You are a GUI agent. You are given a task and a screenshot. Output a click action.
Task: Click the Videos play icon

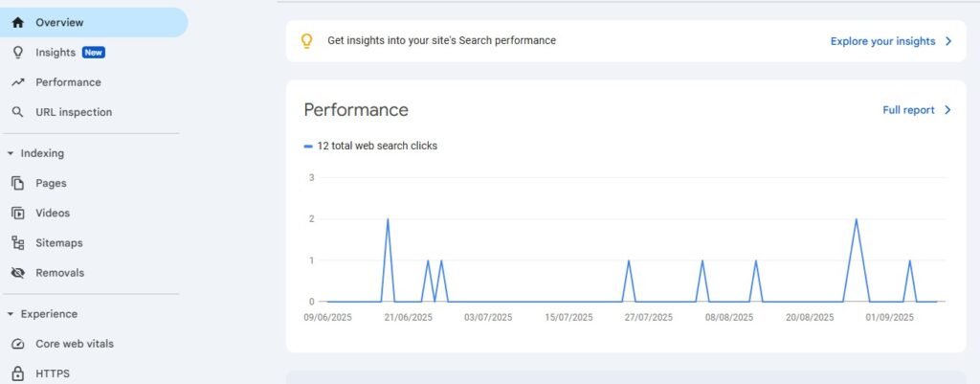point(17,213)
